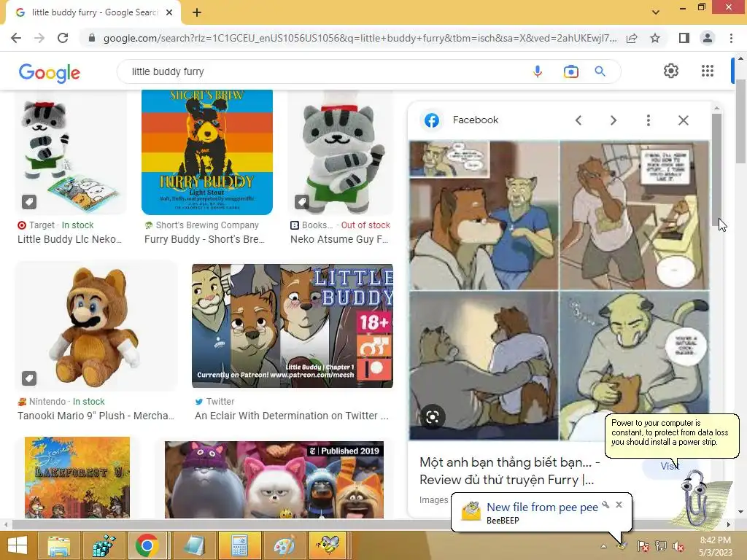The image size is (747, 560).
Task: Close the Facebook image preview panel
Action: tap(683, 120)
